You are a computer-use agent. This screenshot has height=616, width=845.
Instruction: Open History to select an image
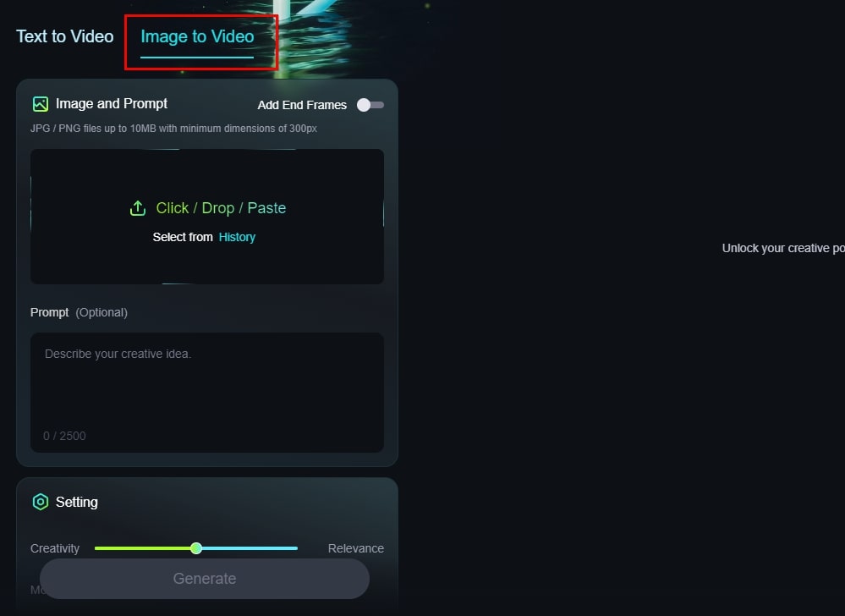237,237
